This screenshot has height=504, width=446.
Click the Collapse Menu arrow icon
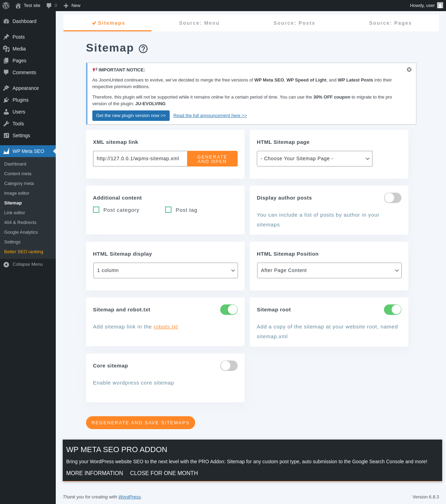[6, 264]
